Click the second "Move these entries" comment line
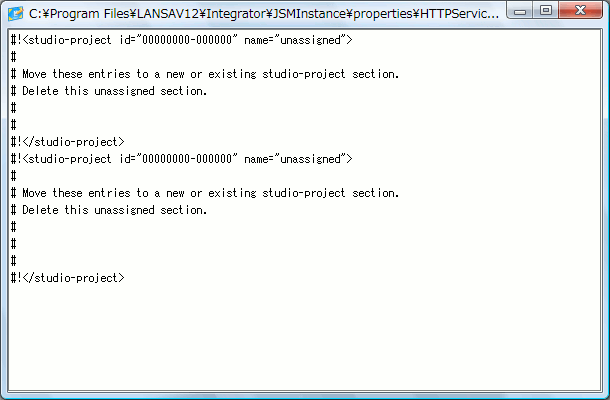Screen dimensions: 610x400 pos(205,193)
